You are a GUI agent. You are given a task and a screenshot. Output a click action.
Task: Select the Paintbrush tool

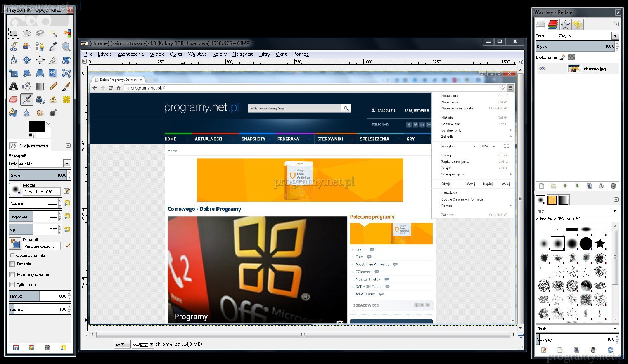coord(66,86)
